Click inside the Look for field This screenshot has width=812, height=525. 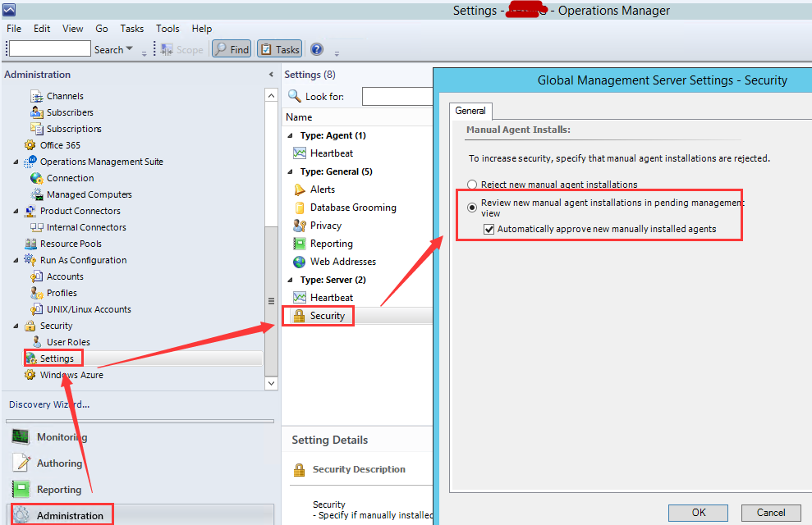tap(397, 95)
